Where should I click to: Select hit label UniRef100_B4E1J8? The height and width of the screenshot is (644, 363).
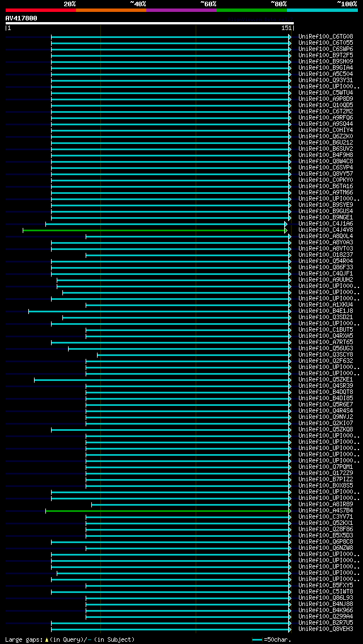click(326, 311)
